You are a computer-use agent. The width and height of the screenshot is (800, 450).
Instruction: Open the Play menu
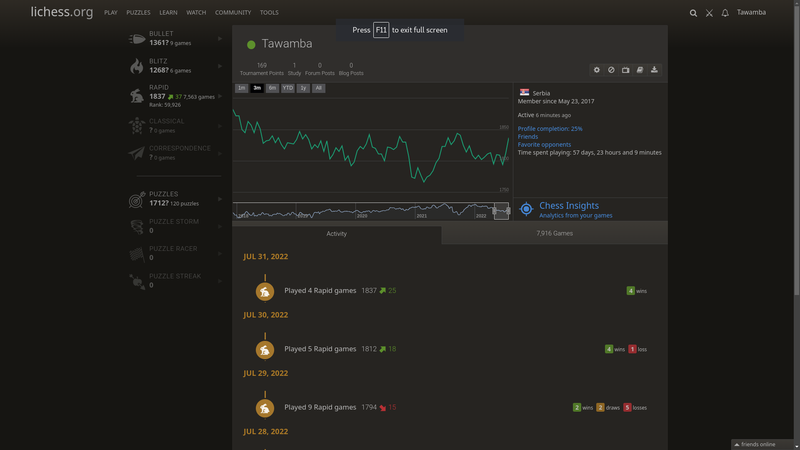[111, 13]
